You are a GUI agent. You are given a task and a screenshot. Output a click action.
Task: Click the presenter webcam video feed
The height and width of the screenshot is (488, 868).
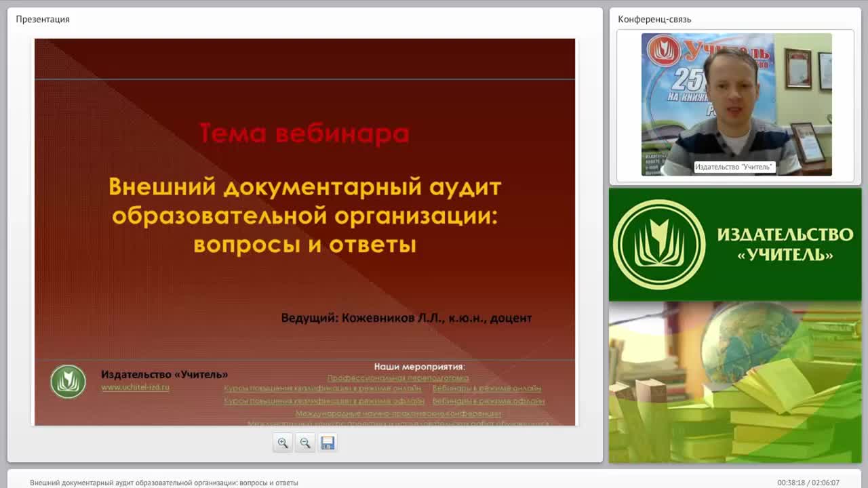tap(736, 104)
